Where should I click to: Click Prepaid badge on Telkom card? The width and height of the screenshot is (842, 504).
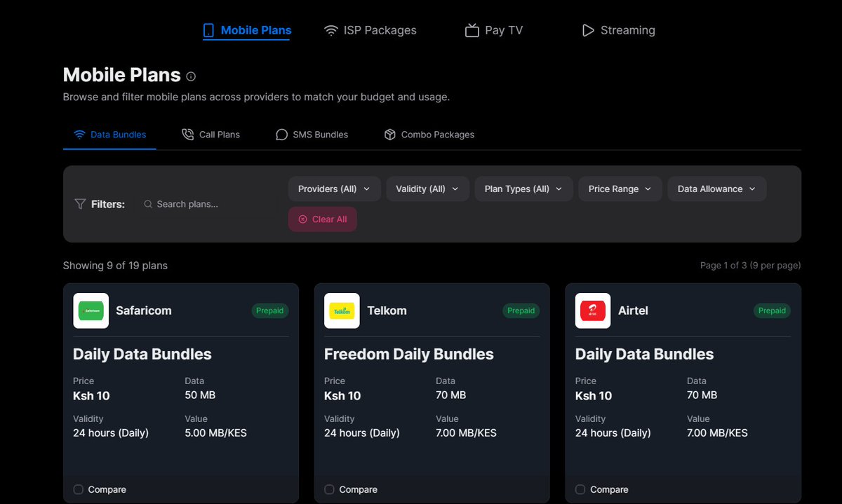521,311
